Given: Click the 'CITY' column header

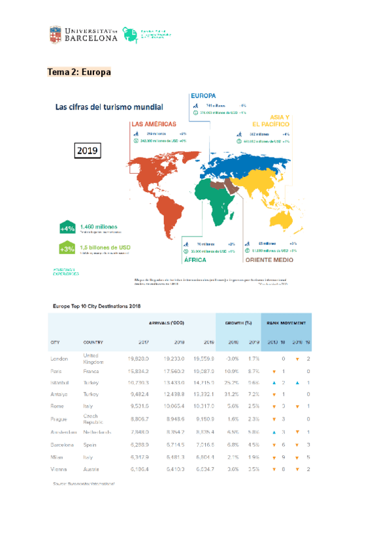Looking at the screenshot, I should point(55,342).
